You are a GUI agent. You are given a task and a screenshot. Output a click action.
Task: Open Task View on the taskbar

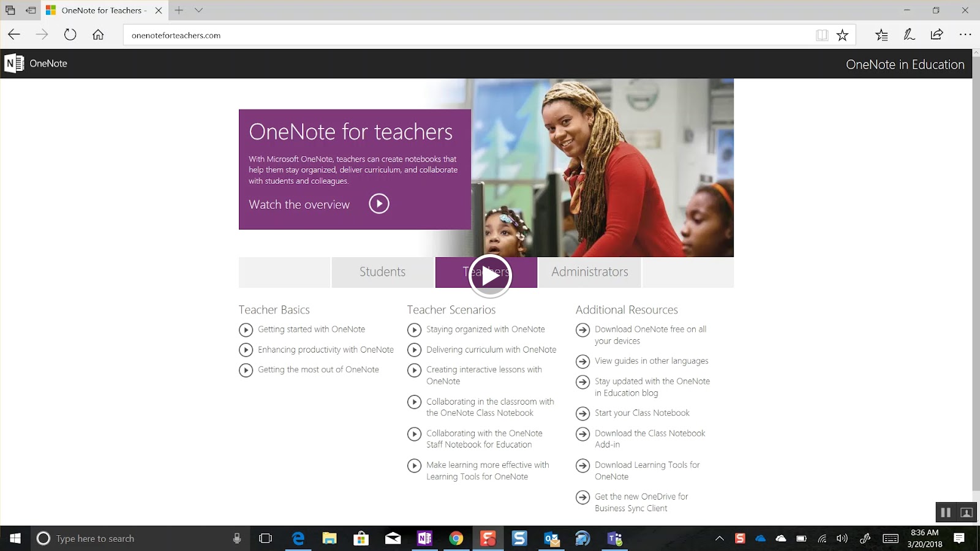[x=265, y=538]
